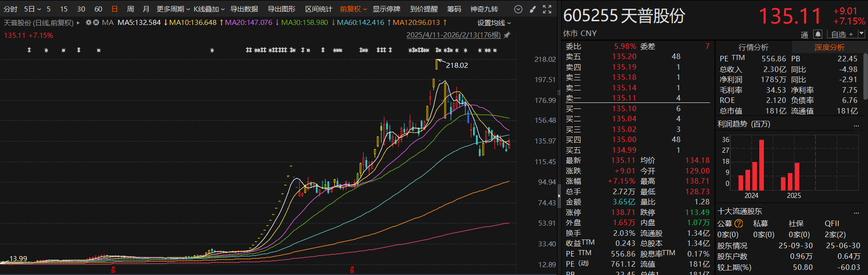The height and width of the screenshot is (275, 868).
Task: Click the help icon next to 公募
Action: point(739,224)
